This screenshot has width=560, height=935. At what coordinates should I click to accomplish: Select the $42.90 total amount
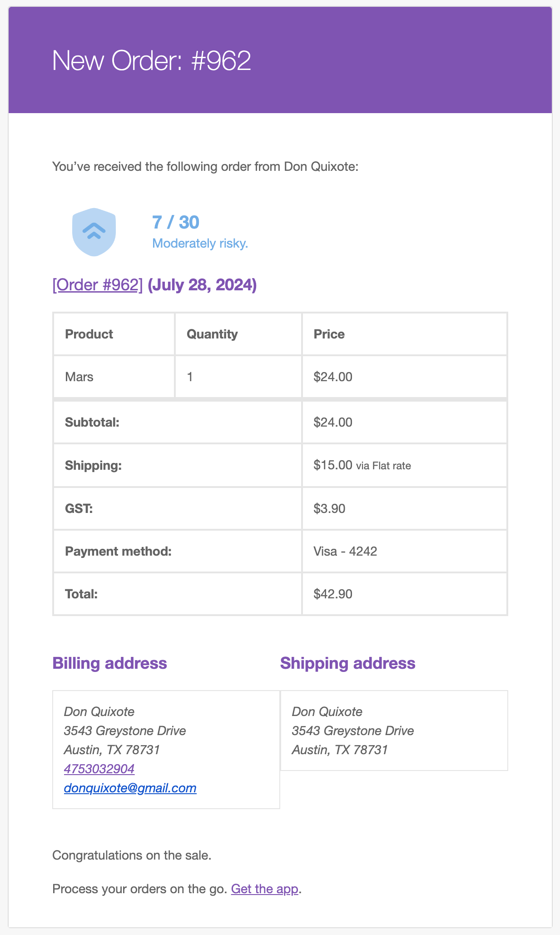(333, 594)
